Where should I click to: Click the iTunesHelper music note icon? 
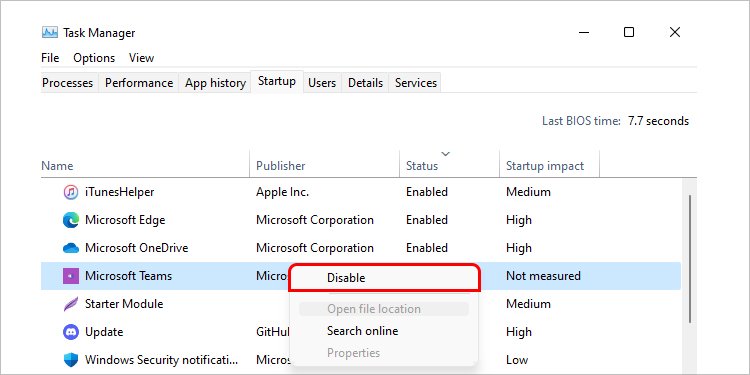pyautogui.click(x=71, y=192)
